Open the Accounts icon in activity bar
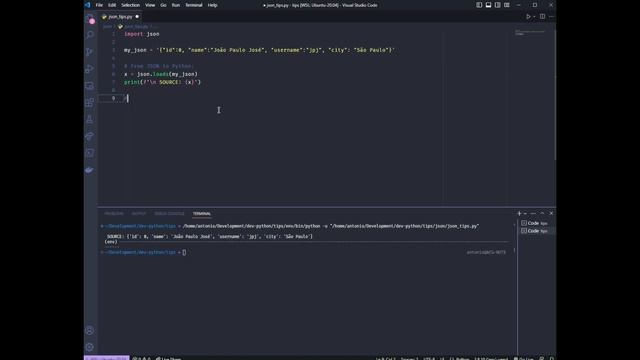This screenshot has width=640, height=360. click(x=90, y=330)
